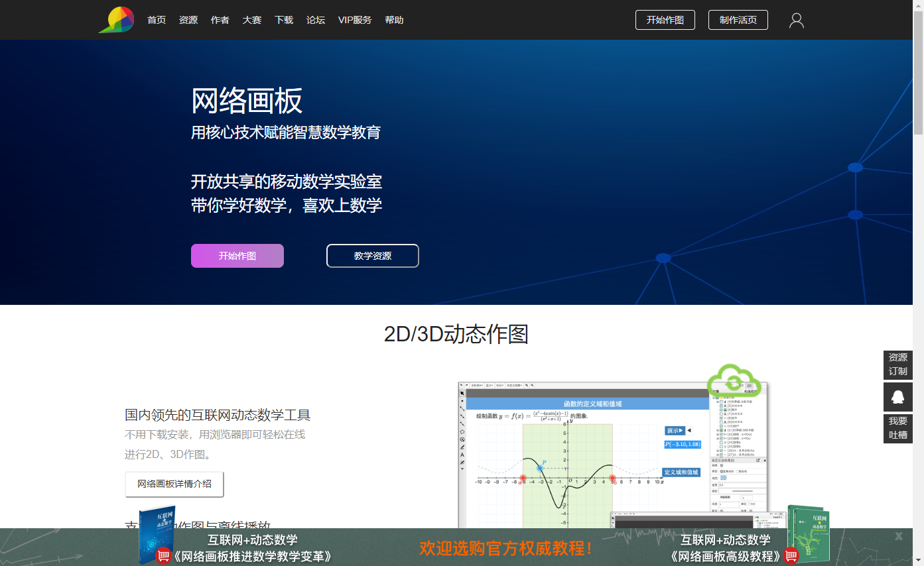The width and height of the screenshot is (924, 566).
Task: Click the red cart icon by 网络画板高级教程
Action: 791,556
